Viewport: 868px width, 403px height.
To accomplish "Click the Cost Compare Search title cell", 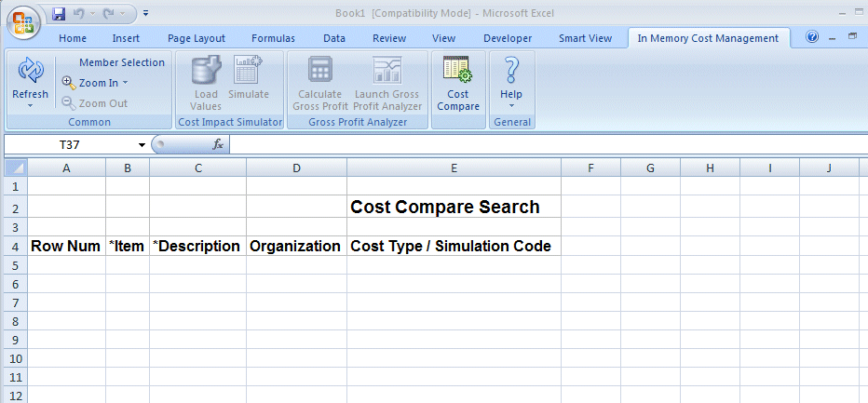I will click(x=454, y=207).
